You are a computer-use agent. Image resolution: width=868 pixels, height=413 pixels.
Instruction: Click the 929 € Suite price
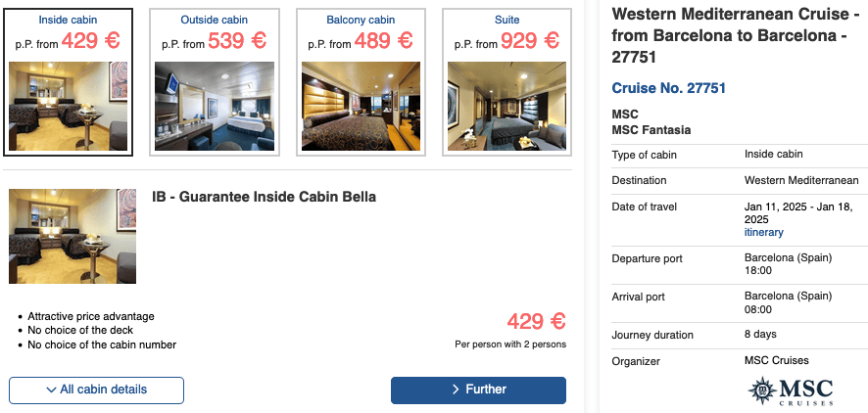(x=530, y=41)
